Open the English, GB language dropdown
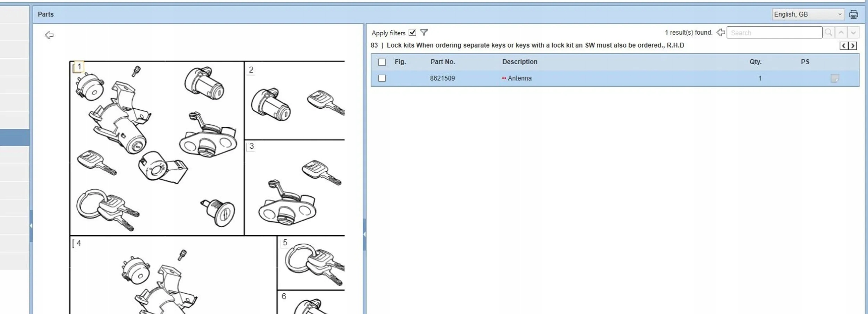The width and height of the screenshot is (868, 314). point(808,14)
